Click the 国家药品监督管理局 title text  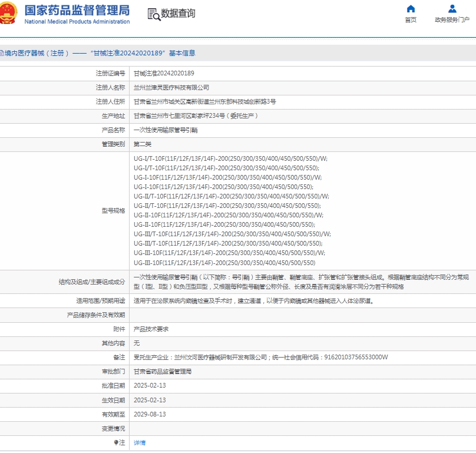pos(77,11)
